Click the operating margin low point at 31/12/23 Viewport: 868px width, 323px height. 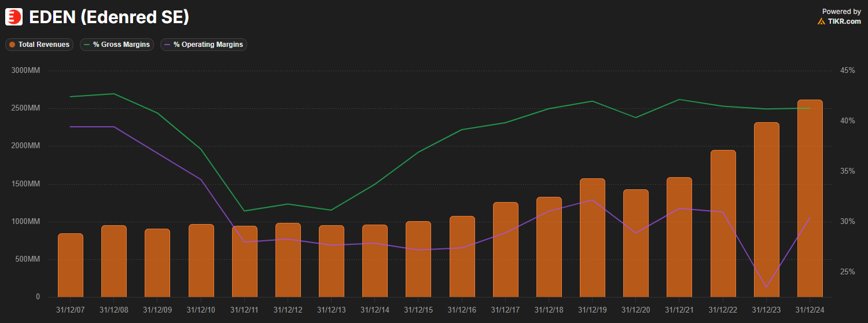(x=767, y=287)
